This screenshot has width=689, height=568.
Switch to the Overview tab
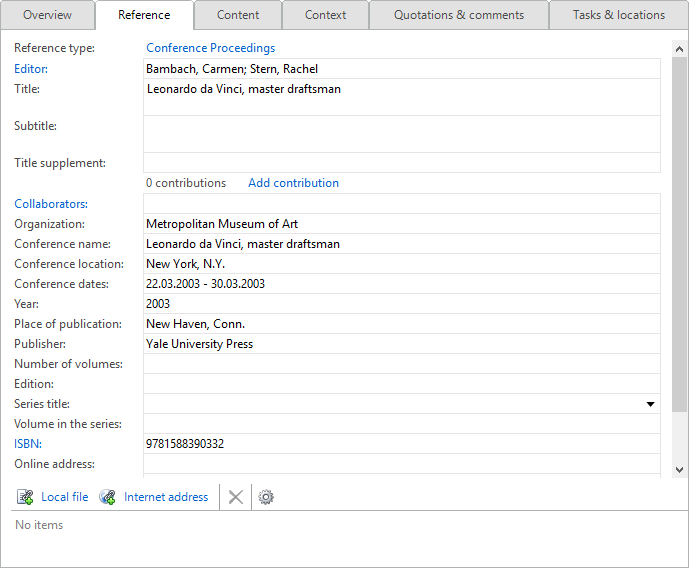coord(47,15)
